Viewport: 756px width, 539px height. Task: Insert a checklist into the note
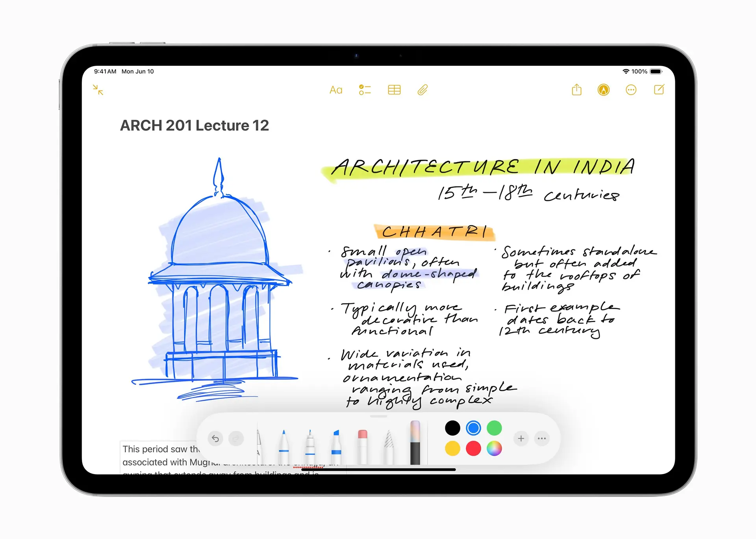(365, 90)
